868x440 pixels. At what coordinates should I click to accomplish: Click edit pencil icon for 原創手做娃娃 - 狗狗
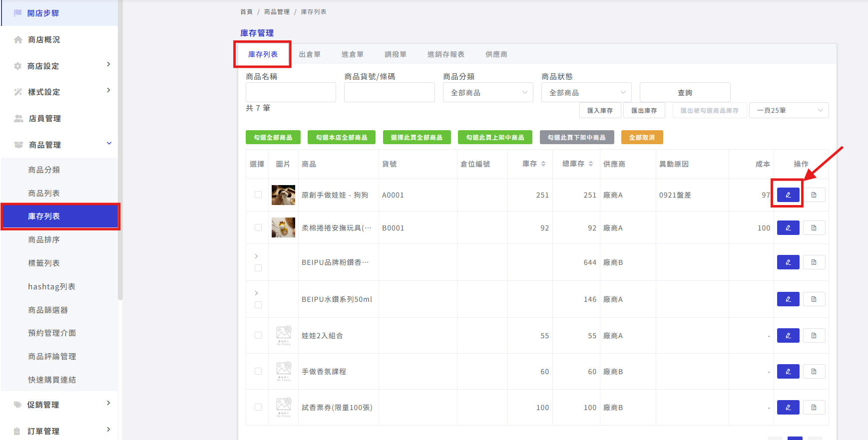point(788,195)
